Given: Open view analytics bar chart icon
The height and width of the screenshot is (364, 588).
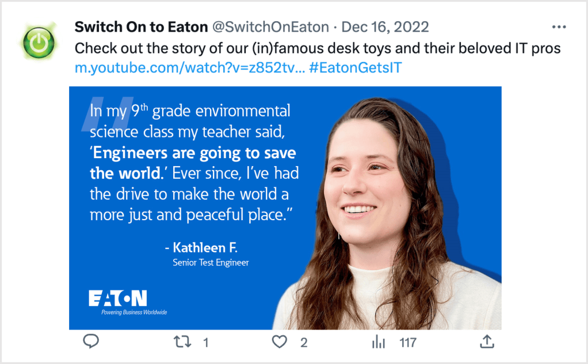Looking at the screenshot, I should (x=379, y=342).
